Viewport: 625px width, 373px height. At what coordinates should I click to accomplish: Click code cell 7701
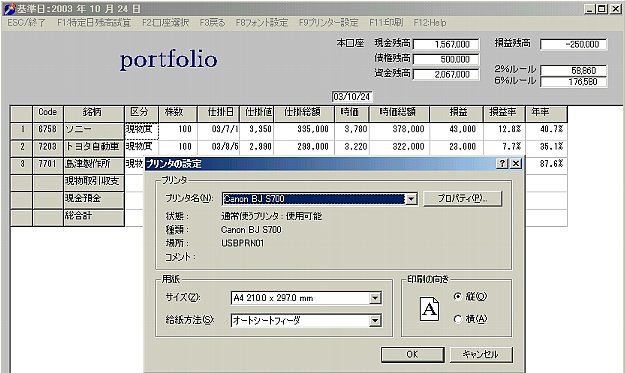point(48,165)
